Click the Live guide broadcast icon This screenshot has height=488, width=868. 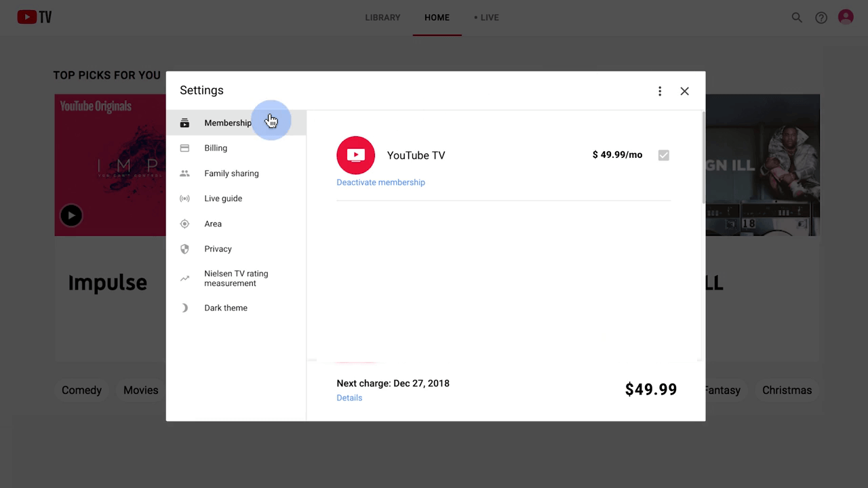pyautogui.click(x=184, y=199)
